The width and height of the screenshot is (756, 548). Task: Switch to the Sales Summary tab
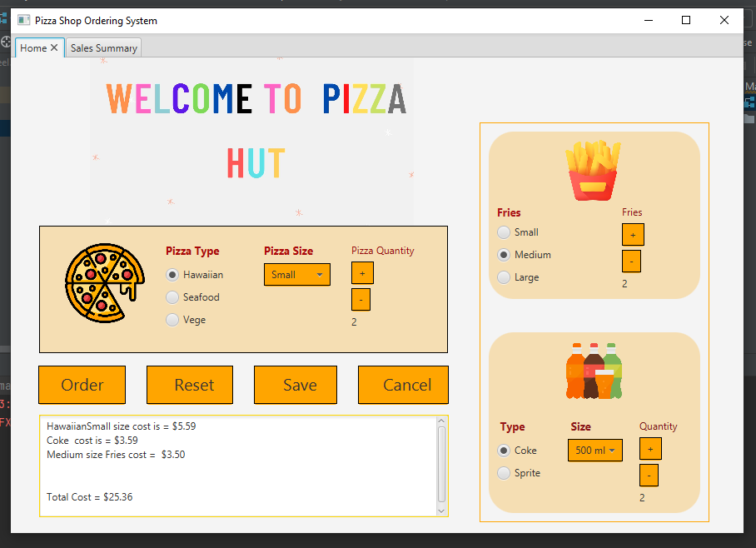[104, 48]
